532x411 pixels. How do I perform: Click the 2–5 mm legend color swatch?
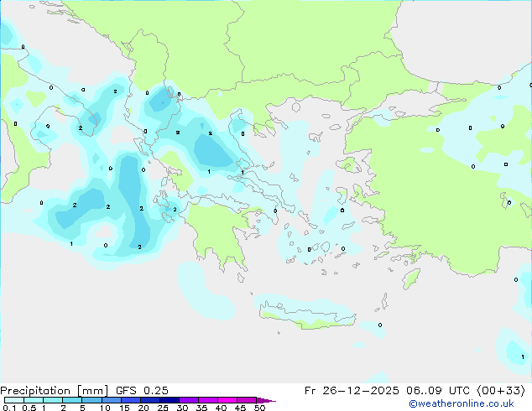72,400
